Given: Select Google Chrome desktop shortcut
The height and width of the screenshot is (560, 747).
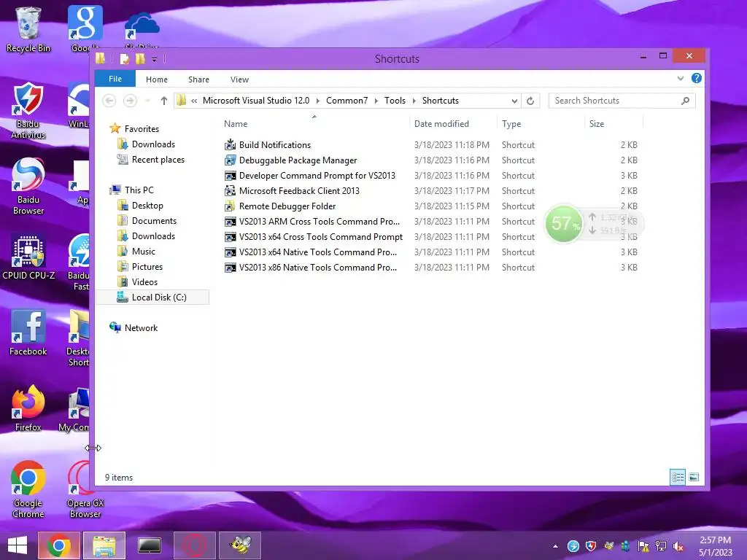Looking at the screenshot, I should pyautogui.click(x=28, y=489).
